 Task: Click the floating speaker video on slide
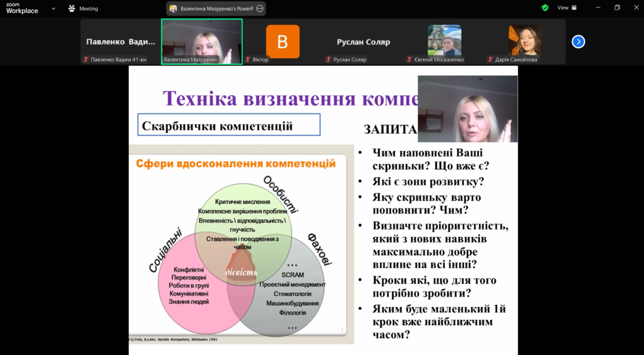click(x=467, y=109)
